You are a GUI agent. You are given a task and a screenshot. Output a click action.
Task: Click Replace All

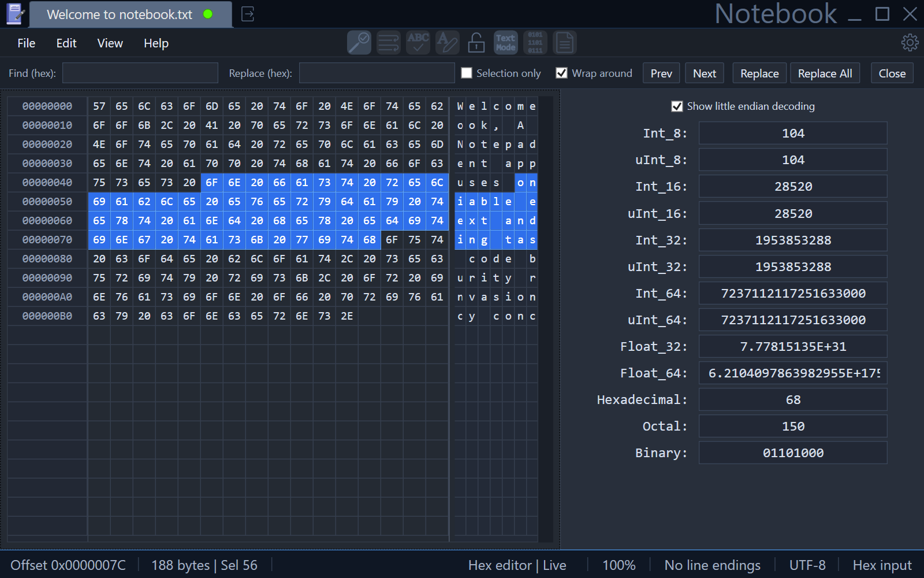pyautogui.click(x=825, y=73)
